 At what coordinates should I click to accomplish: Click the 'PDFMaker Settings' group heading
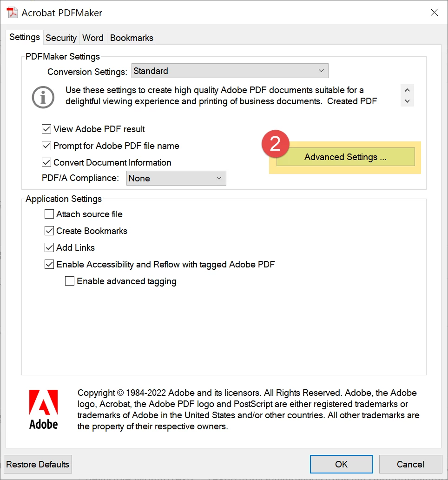(63, 57)
